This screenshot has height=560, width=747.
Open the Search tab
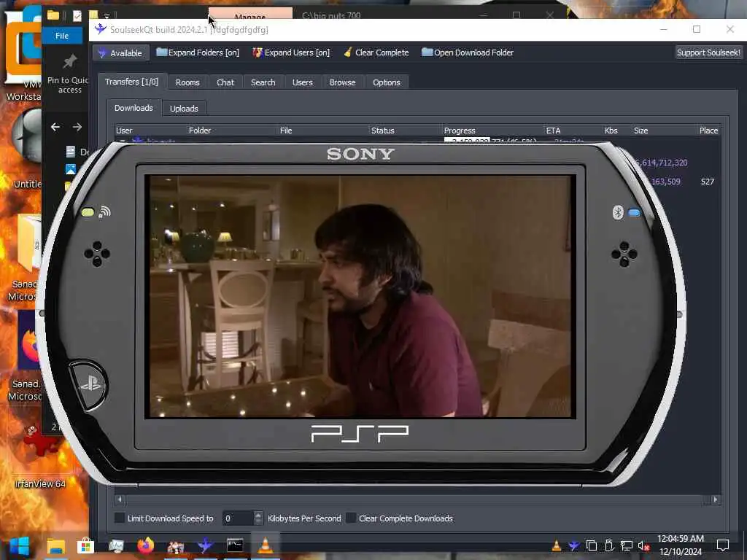pos(263,82)
